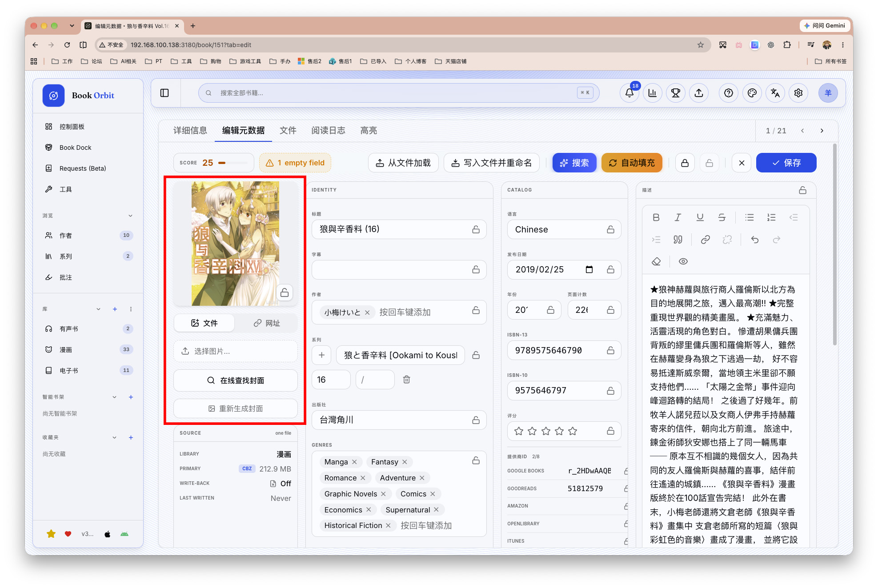Viewport: 878px width, 588px height.
Task: Lock all fields button
Action: [685, 163]
